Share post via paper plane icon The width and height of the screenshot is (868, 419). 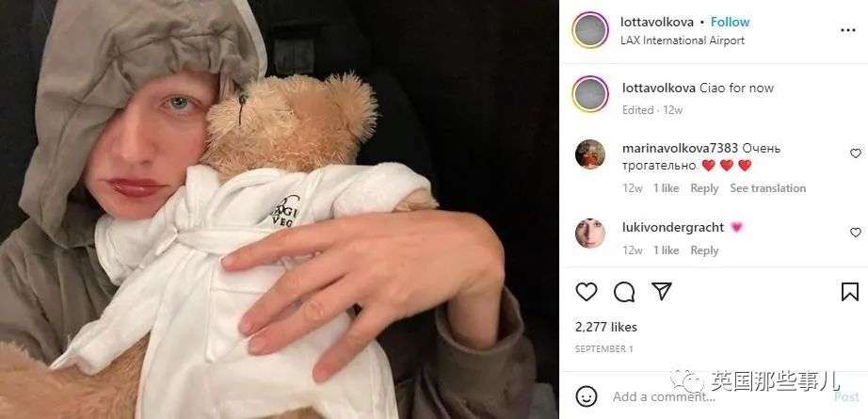(x=662, y=291)
